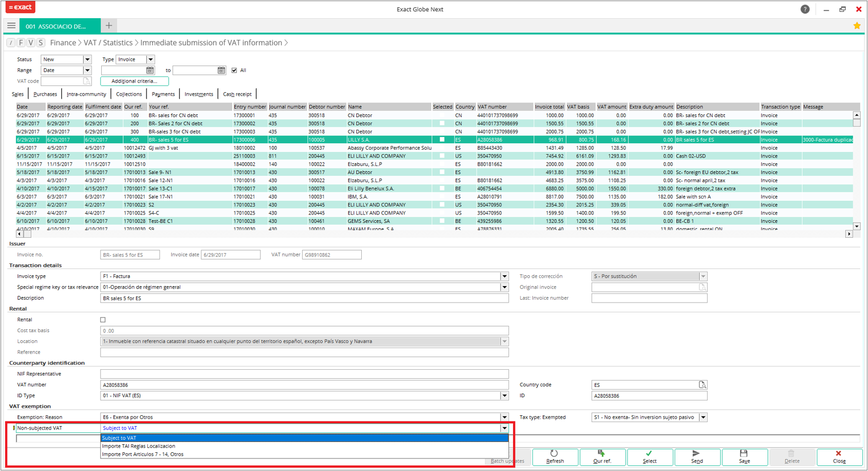Click the NIF Representative input field
The image size is (868, 471).
pyautogui.click(x=304, y=374)
